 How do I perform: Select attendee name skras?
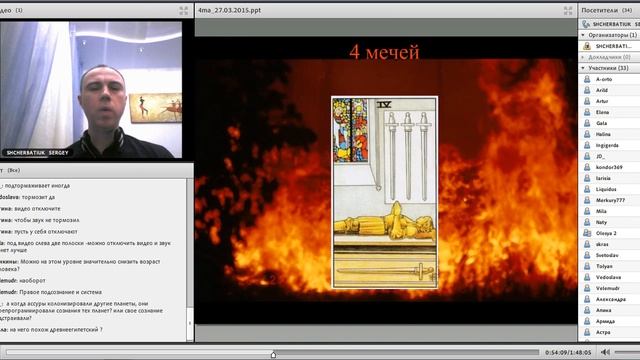pos(602,244)
